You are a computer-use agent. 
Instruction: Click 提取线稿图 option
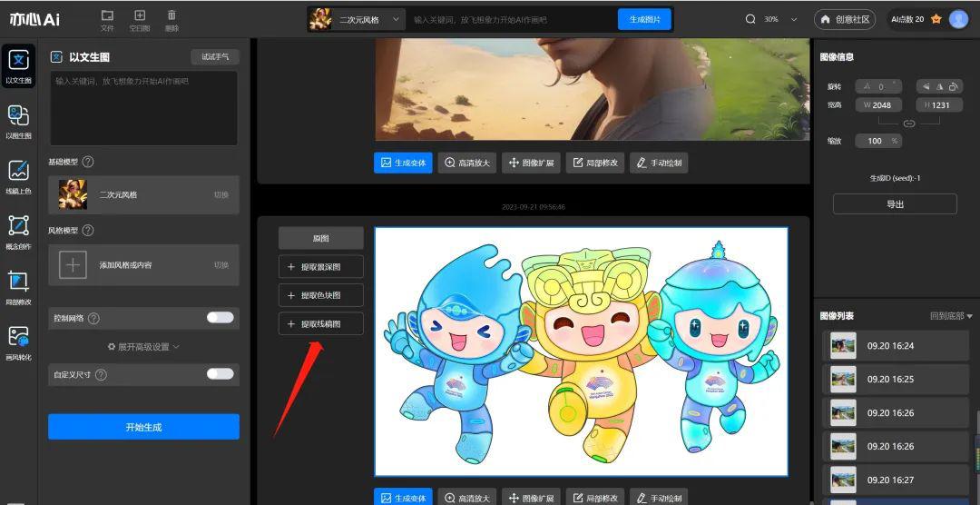(x=320, y=324)
